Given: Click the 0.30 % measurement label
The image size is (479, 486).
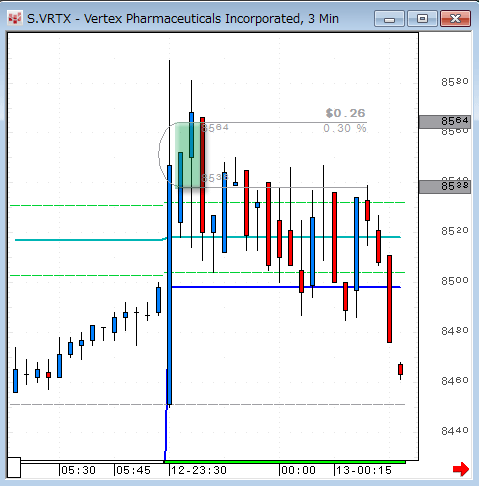Looking at the screenshot, I should point(345,128).
